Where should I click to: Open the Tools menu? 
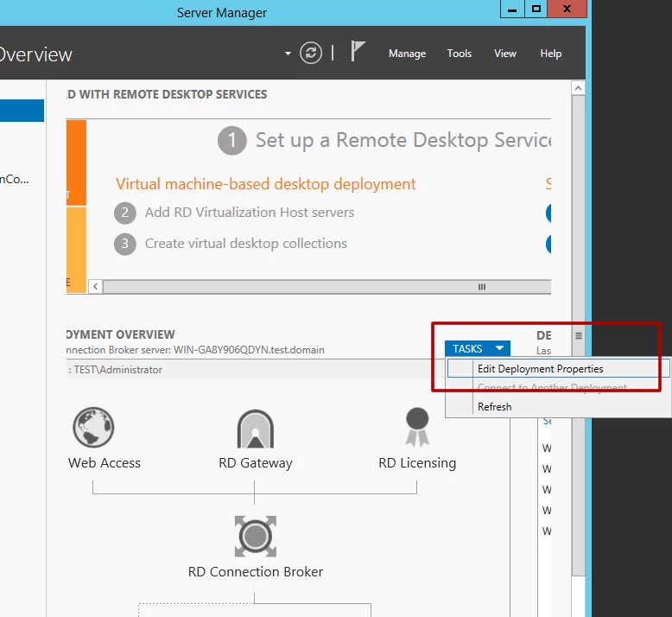tap(460, 54)
